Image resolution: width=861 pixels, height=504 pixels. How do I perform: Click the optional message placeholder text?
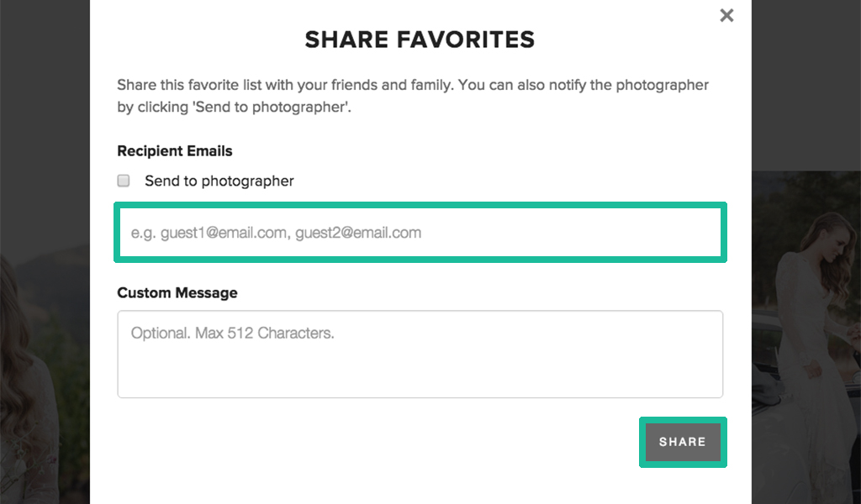pyautogui.click(x=231, y=333)
